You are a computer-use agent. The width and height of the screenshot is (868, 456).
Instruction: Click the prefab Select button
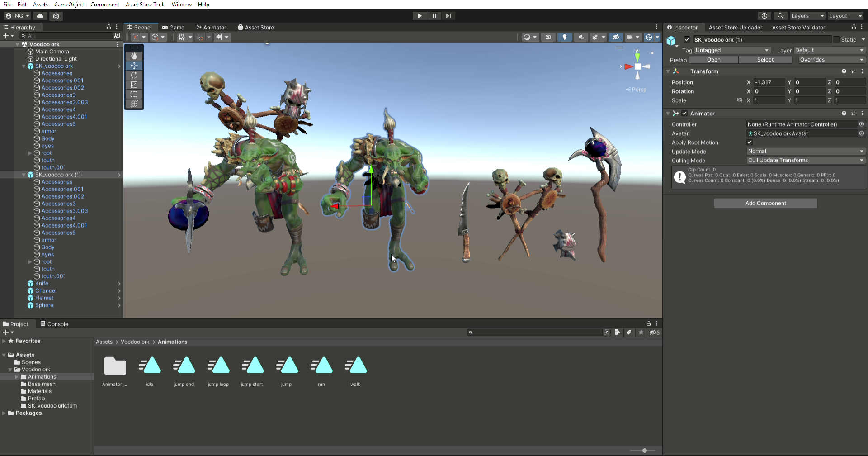pos(765,60)
